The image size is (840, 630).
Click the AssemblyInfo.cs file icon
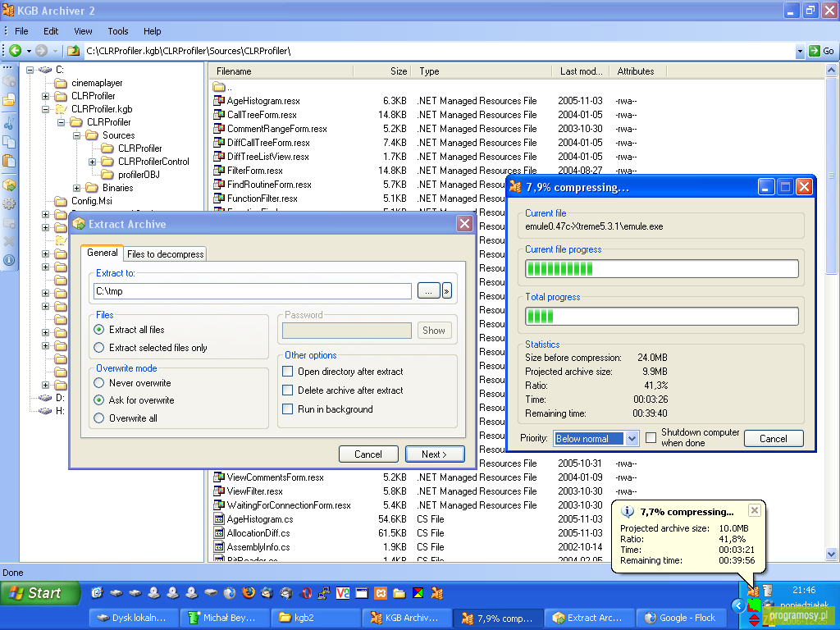click(x=218, y=546)
